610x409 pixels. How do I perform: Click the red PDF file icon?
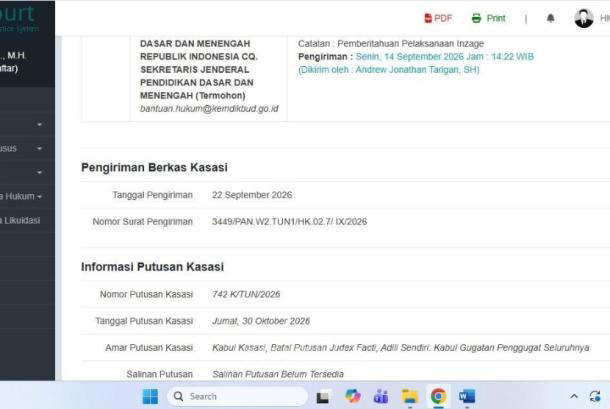click(428, 18)
